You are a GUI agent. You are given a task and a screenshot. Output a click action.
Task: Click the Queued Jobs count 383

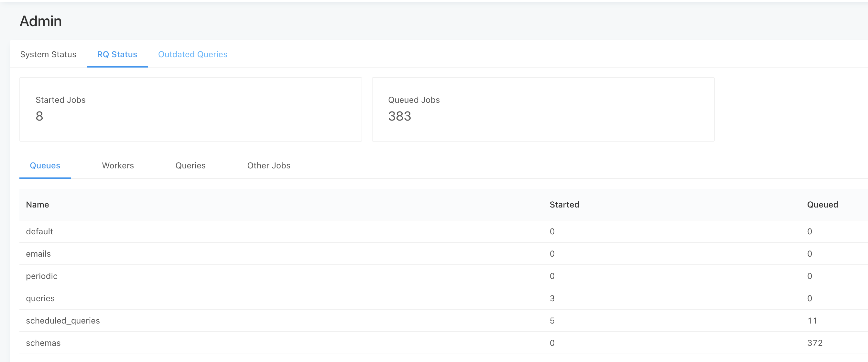pyautogui.click(x=400, y=116)
